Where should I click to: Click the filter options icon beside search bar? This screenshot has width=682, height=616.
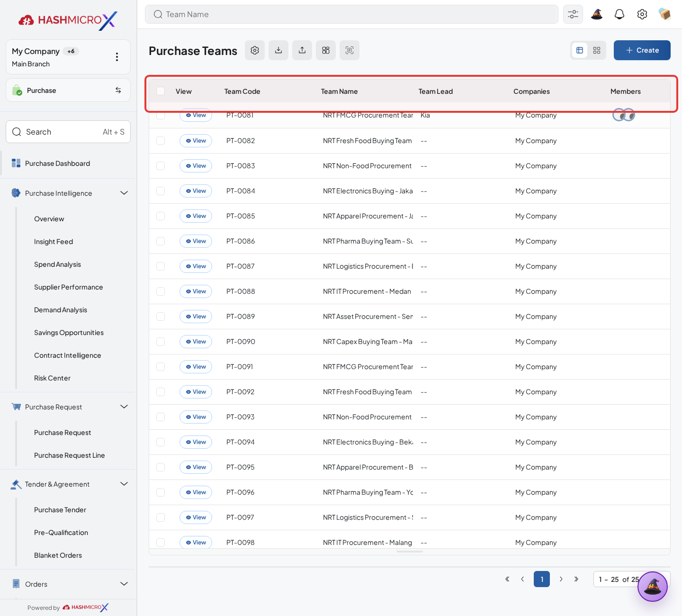tap(573, 14)
